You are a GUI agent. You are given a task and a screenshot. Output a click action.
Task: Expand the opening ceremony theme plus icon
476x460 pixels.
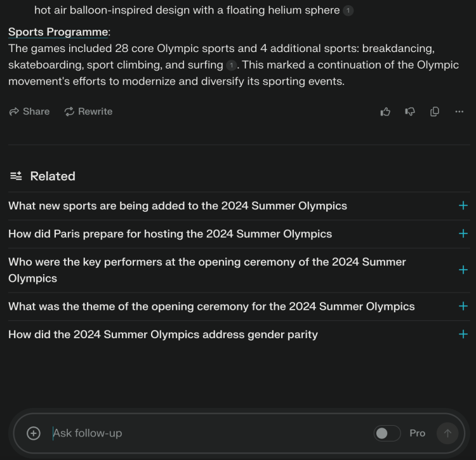point(463,306)
